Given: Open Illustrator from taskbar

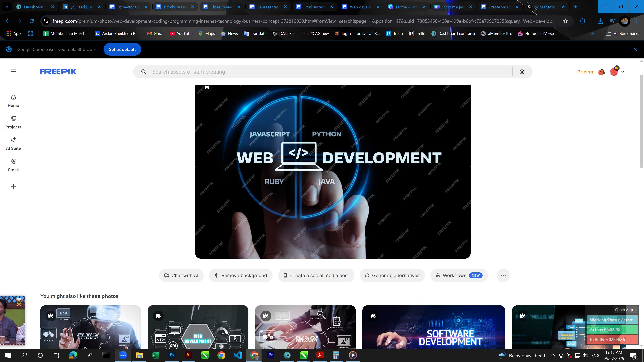Looking at the screenshot, I should pyautogui.click(x=188, y=355).
